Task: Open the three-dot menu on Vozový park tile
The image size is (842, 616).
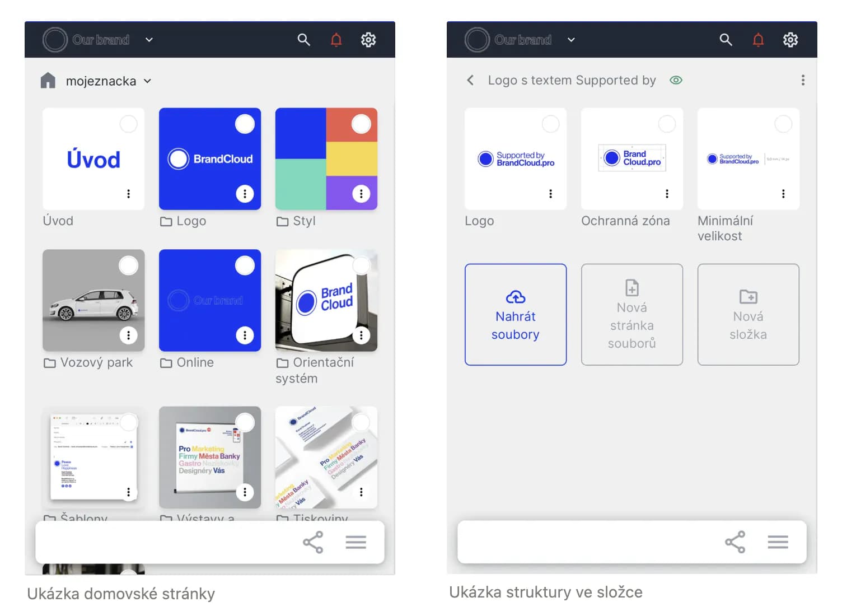Action: coord(128,335)
